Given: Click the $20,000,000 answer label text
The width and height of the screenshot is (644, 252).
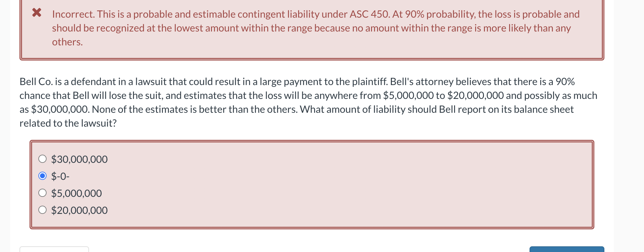Looking at the screenshot, I should pyautogui.click(x=79, y=210).
